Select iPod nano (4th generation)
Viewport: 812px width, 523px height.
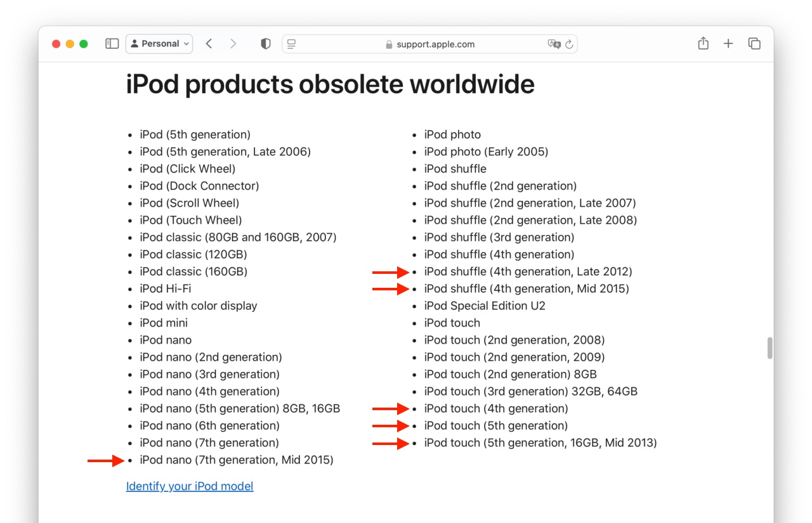[x=210, y=391]
